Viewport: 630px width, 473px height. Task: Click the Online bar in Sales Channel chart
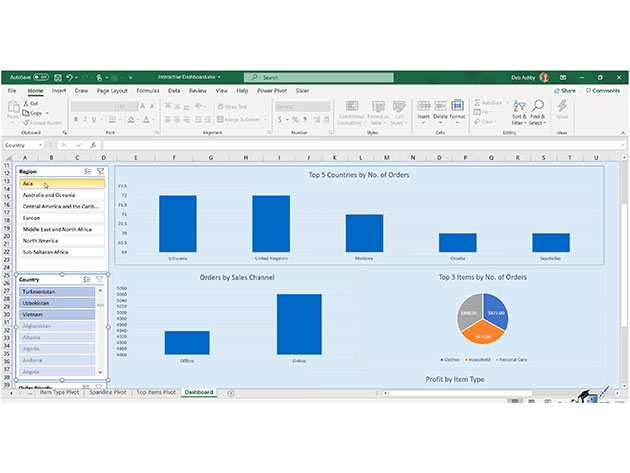coord(299,324)
